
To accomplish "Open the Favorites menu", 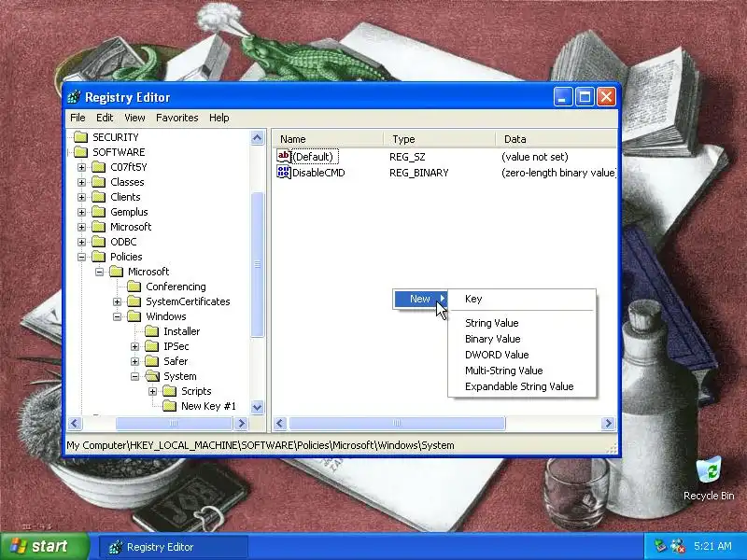I will (x=176, y=118).
